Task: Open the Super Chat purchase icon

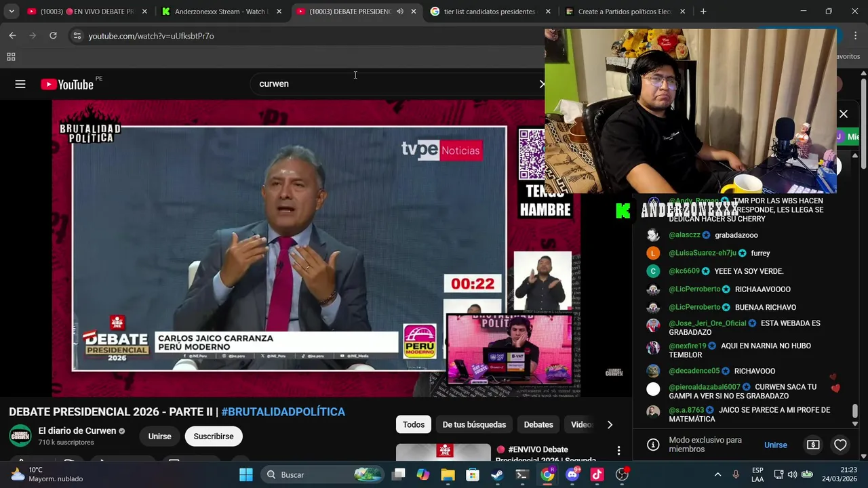Action: pyautogui.click(x=813, y=445)
